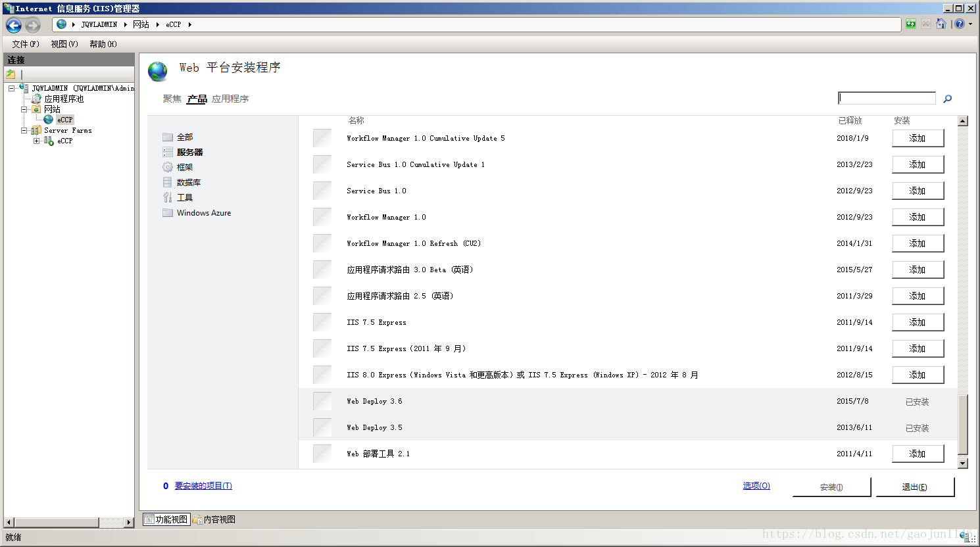Image resolution: width=980 pixels, height=547 pixels.
Task: Open the 文件(F) menu
Action: coord(26,44)
